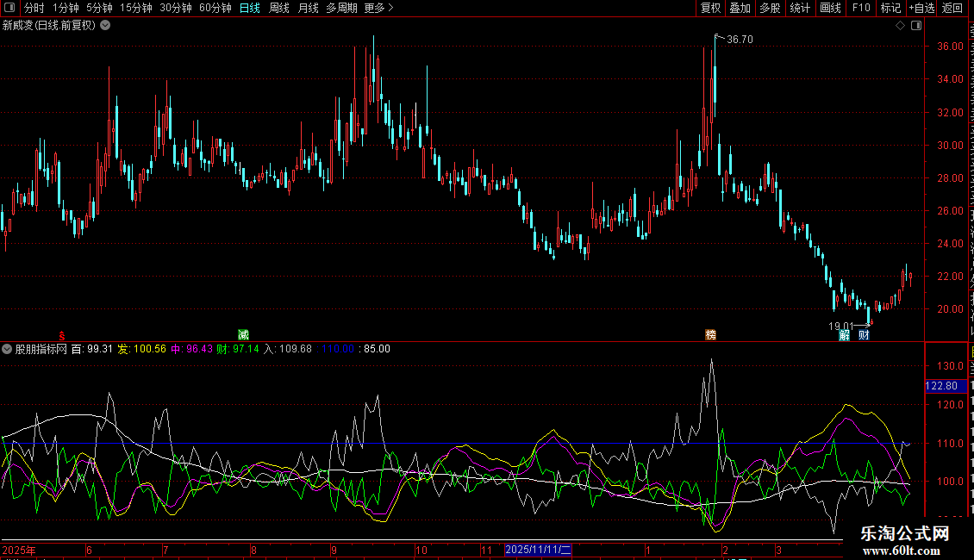Image resolution: width=974 pixels, height=560 pixels.
Task: Click the 多股 multi-stock button
Action: 771,8
